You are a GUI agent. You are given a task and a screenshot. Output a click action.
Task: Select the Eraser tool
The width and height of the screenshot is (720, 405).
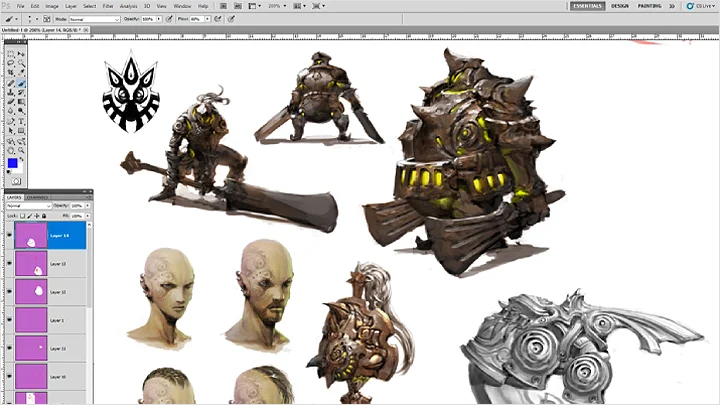11,101
